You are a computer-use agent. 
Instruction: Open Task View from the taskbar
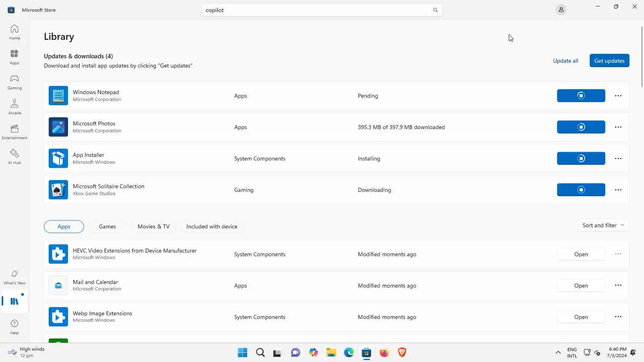(x=277, y=353)
